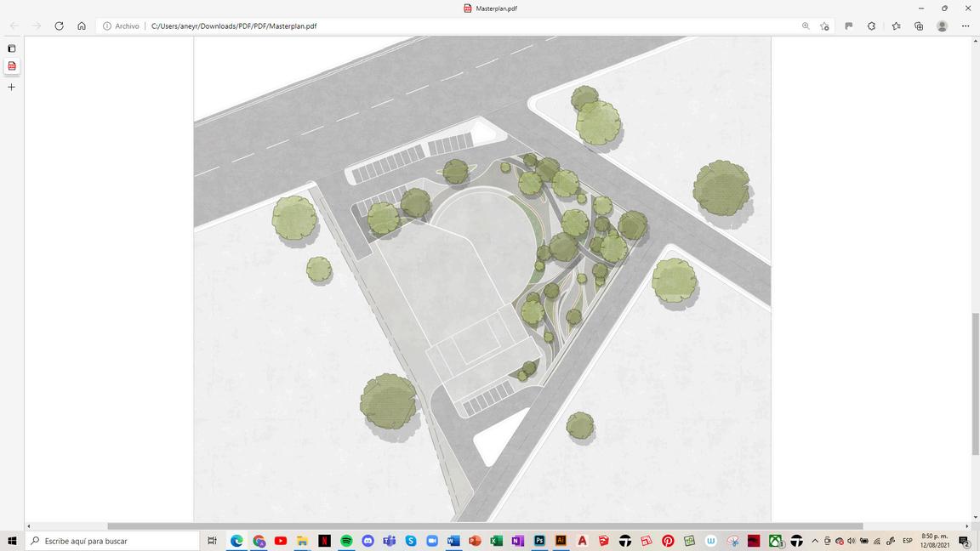
Task: Launch Netflix from the taskbar
Action: point(324,541)
